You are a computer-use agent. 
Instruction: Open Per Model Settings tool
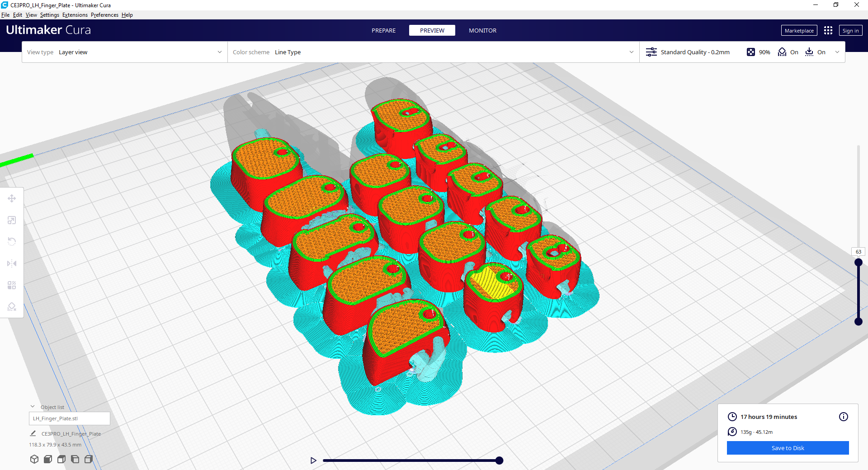click(x=12, y=285)
